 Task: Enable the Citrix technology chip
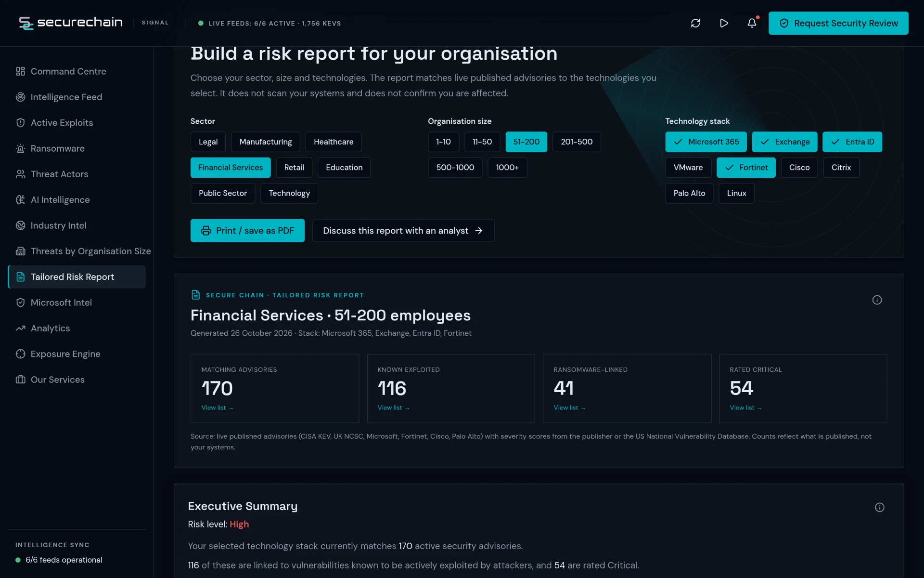click(x=841, y=168)
